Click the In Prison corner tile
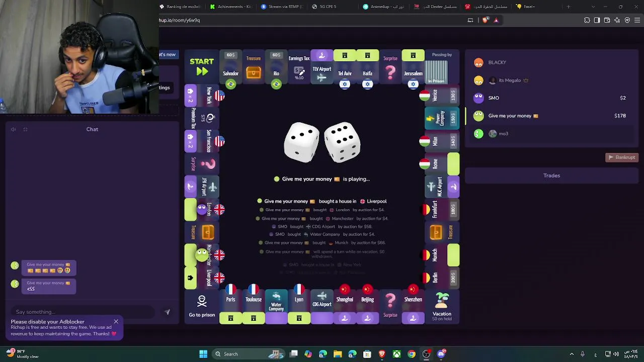 [x=442, y=67]
